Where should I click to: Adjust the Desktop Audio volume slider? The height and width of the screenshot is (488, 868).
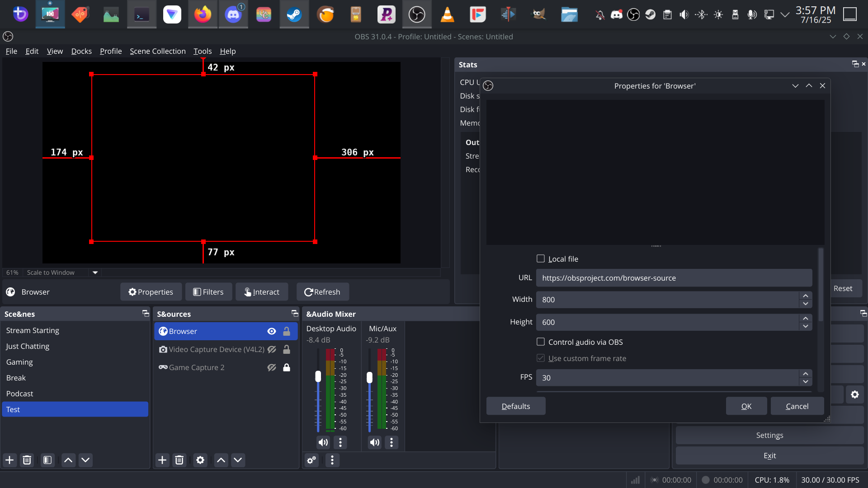pyautogui.click(x=318, y=376)
